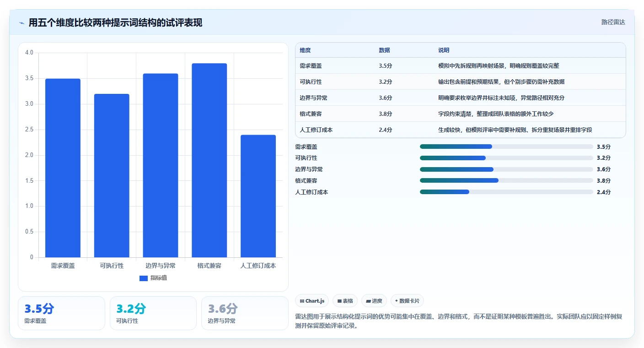644x348 pixels.
Task: Click the 数据 column header
Action: click(x=384, y=50)
